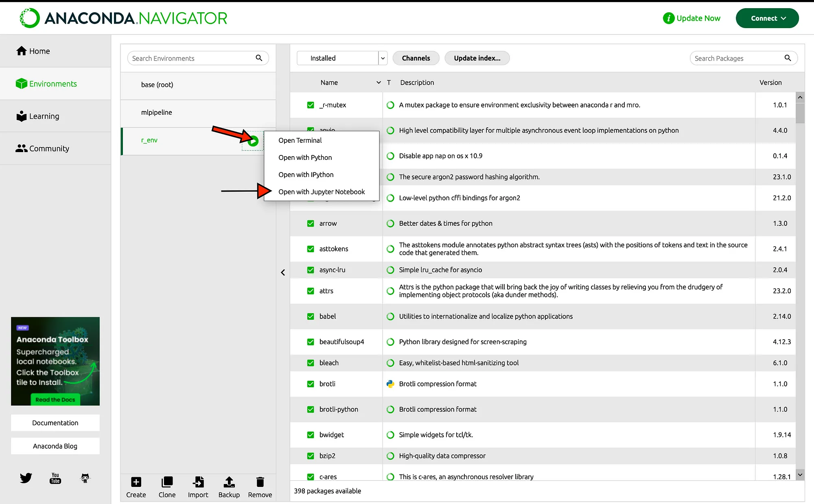Open the GitHub octocat icon
Viewport: 814px width, 504px height.
85,478
